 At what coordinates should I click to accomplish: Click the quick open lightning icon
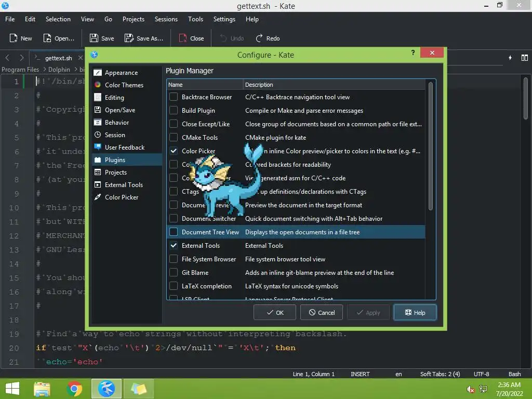tap(510, 58)
